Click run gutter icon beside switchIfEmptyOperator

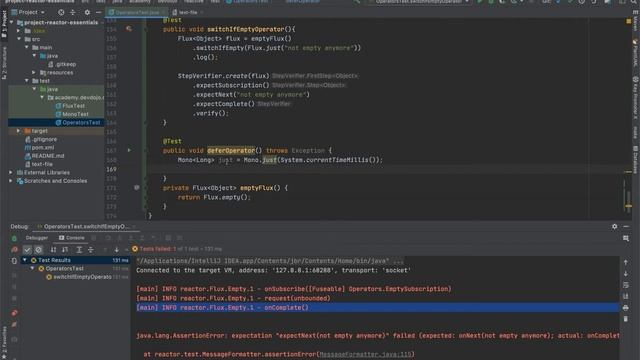tap(129, 29)
